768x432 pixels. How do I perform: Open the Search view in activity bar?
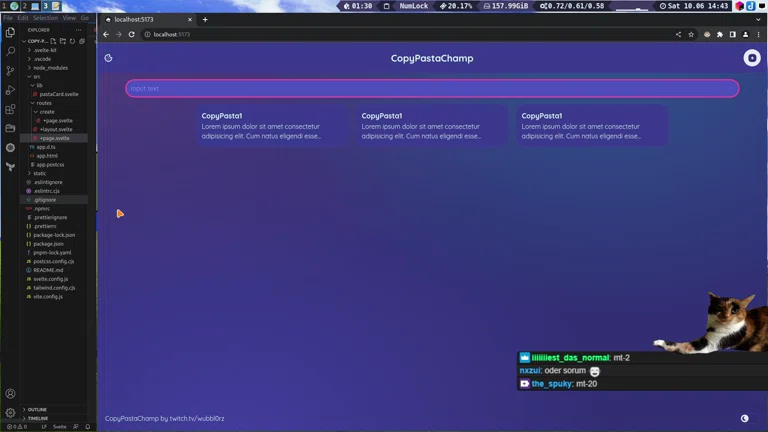(10, 51)
